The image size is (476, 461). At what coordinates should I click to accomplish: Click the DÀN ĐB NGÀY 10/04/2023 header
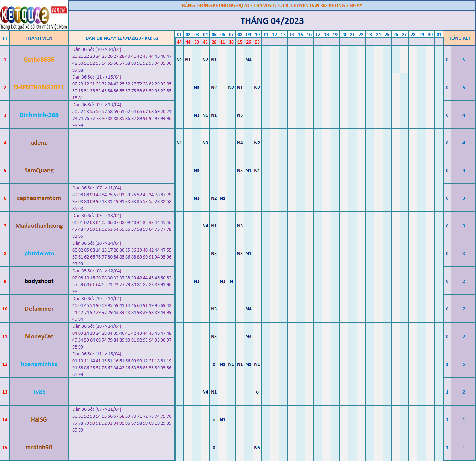pyautogui.click(x=122, y=38)
